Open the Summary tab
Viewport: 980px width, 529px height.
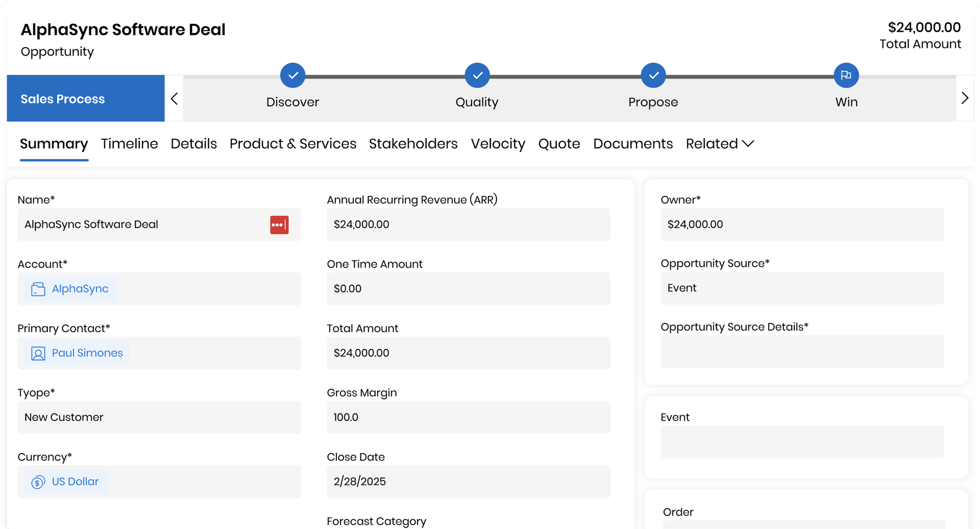tap(54, 144)
